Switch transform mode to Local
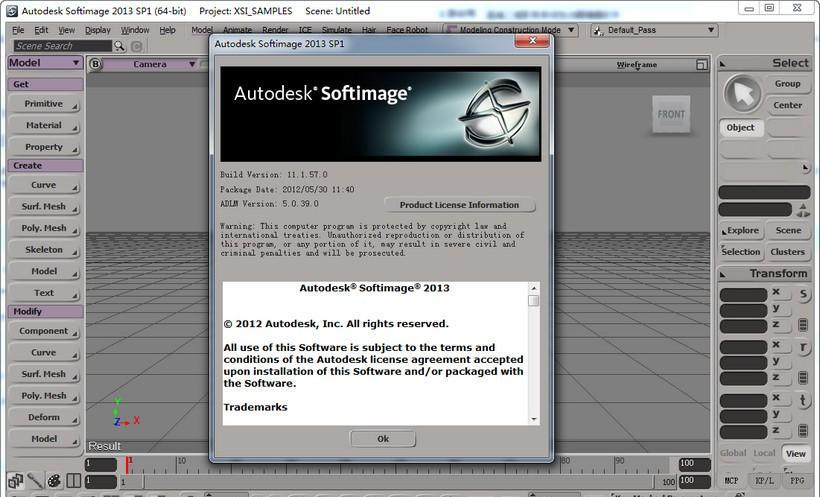The image size is (820, 497). click(764, 453)
